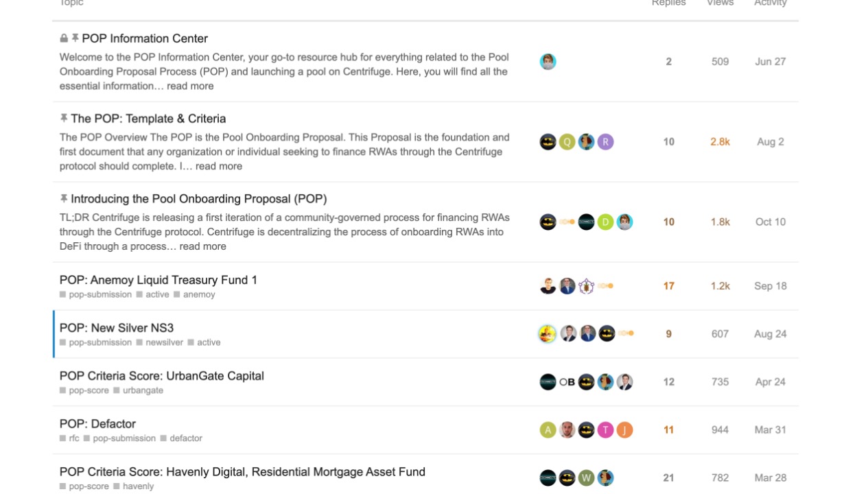
Task: Open replies count 21 on Havenly Digital topic
Action: pyautogui.click(x=668, y=478)
